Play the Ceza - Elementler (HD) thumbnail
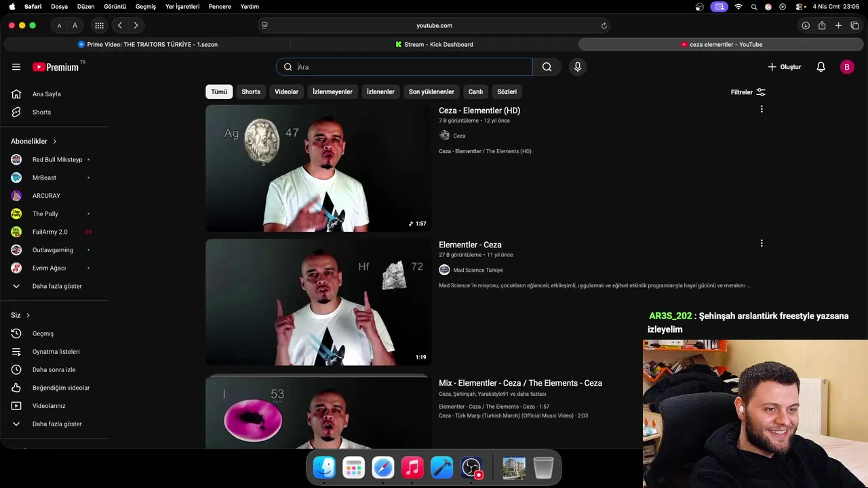The width and height of the screenshot is (868, 488). (x=319, y=168)
